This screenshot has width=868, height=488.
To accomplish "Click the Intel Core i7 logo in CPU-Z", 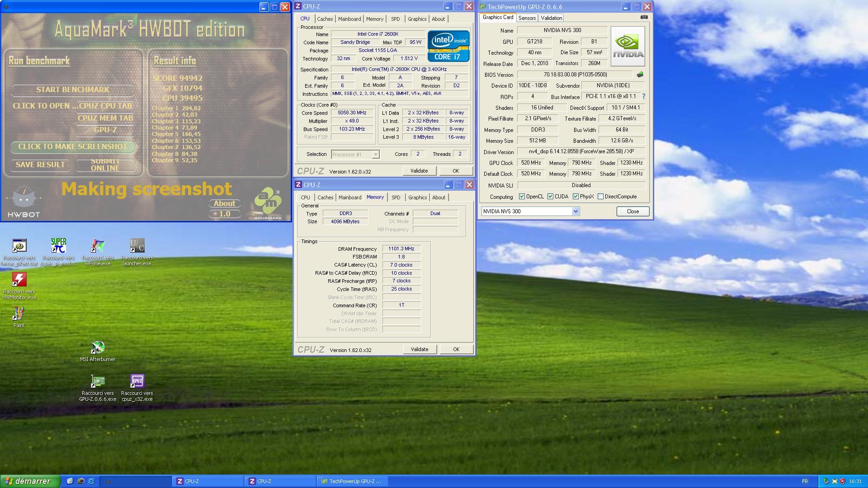I will 448,46.
